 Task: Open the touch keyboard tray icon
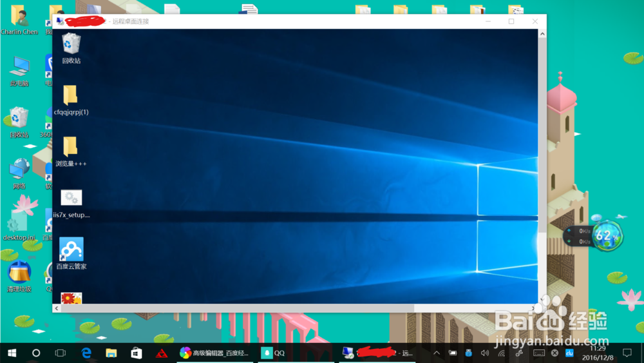[x=539, y=353]
